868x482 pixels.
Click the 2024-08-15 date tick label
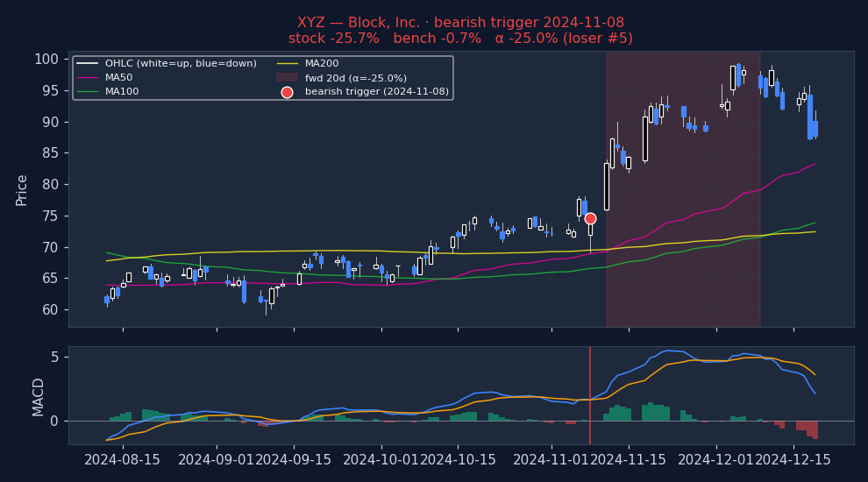coord(123,459)
